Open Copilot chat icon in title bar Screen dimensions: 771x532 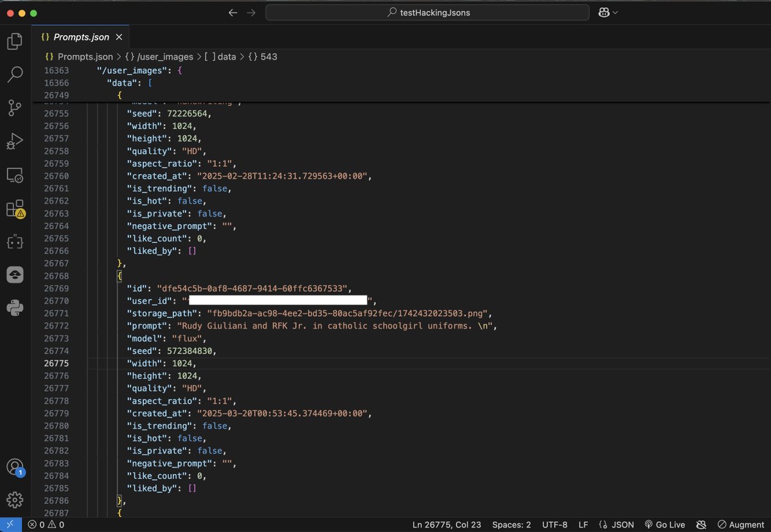pyautogui.click(x=604, y=13)
